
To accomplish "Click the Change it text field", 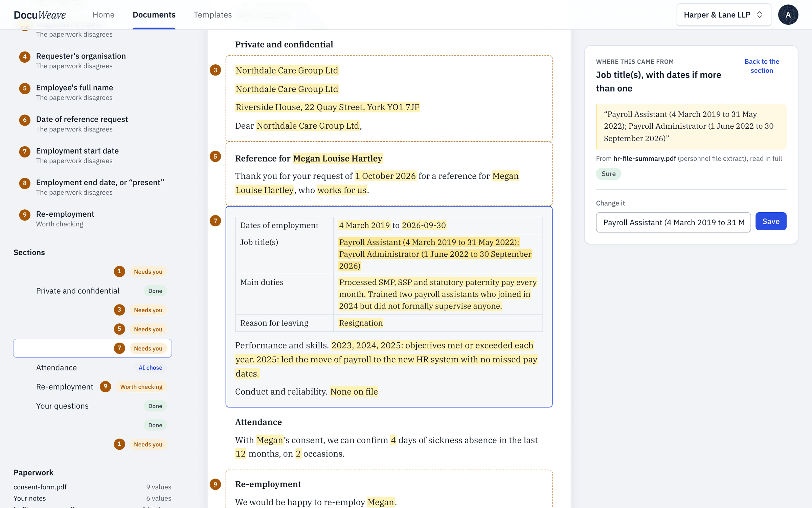I will [673, 223].
